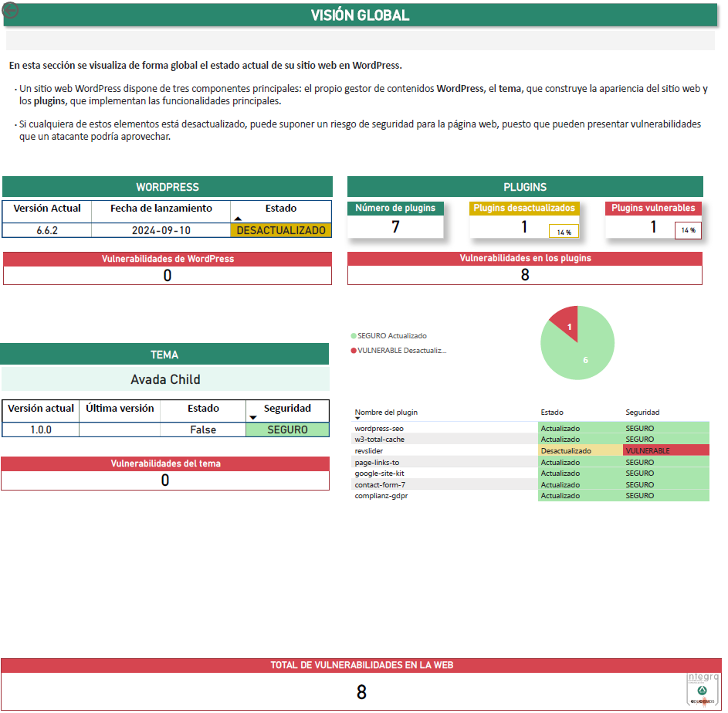Click the Número de plugins card

(x=395, y=220)
